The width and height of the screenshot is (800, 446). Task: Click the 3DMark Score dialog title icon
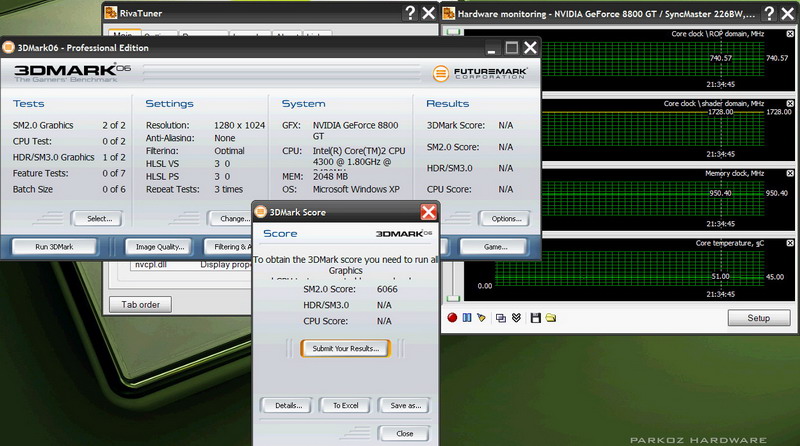(x=261, y=212)
